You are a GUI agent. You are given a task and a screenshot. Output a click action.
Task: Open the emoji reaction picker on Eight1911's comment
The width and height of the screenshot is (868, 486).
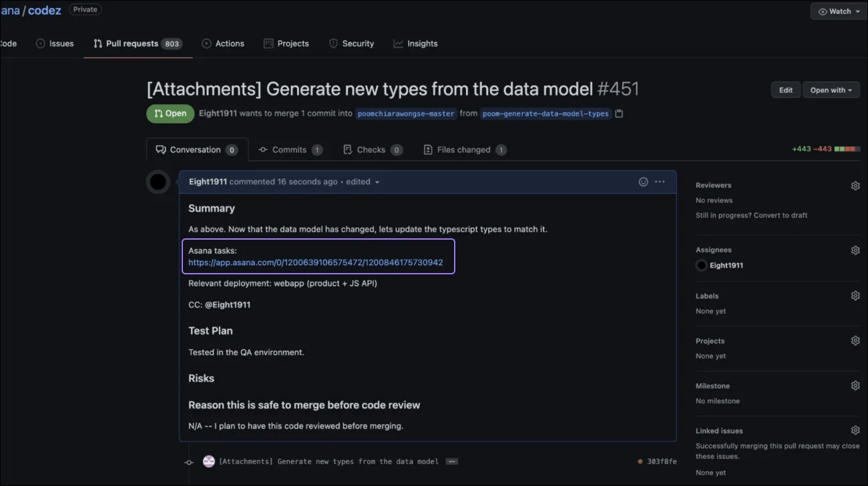642,182
